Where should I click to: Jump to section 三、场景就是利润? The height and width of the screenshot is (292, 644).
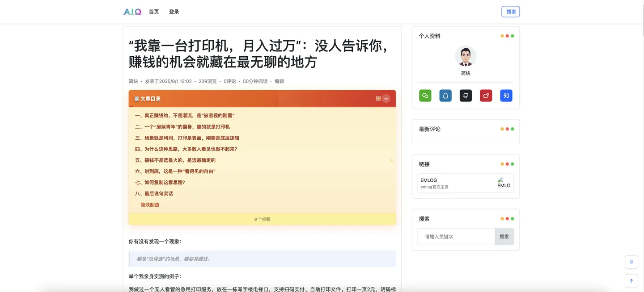tap(187, 138)
